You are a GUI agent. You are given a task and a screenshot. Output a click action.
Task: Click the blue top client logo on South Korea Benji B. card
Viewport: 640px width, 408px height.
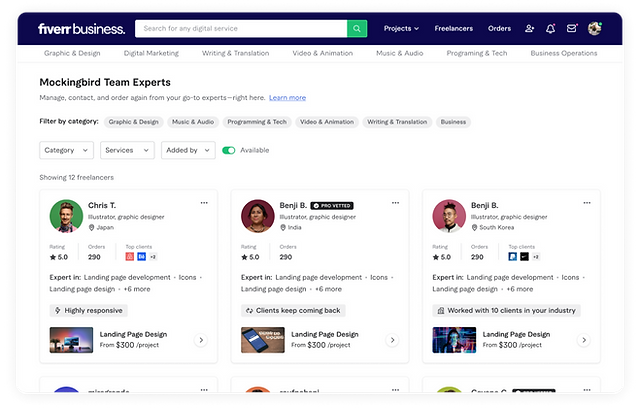513,257
